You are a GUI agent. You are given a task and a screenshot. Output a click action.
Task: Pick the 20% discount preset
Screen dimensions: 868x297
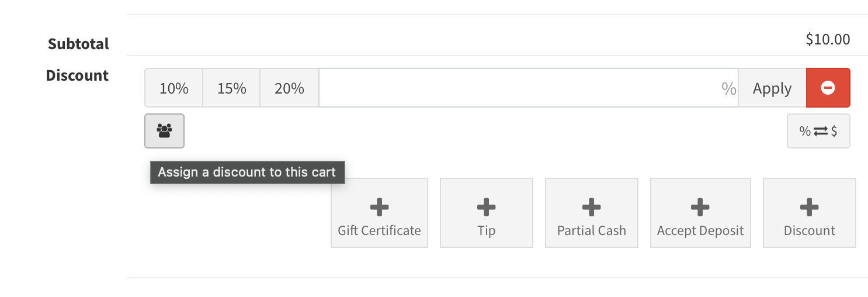(289, 88)
